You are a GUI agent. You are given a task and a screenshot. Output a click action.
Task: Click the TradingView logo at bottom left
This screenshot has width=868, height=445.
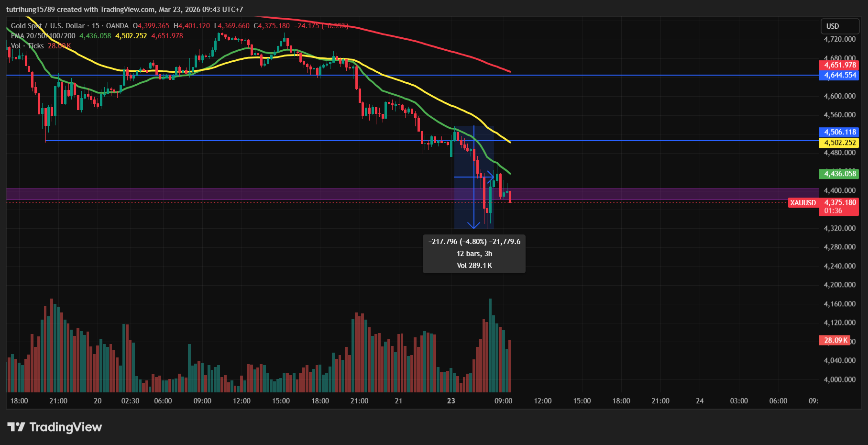click(x=55, y=427)
